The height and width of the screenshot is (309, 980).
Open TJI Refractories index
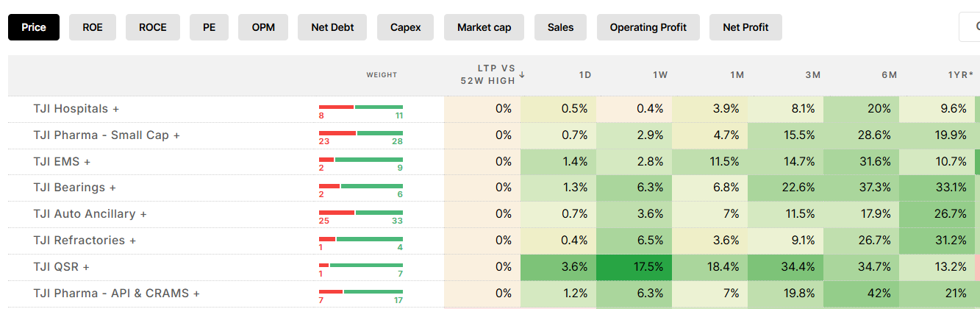click(85, 241)
